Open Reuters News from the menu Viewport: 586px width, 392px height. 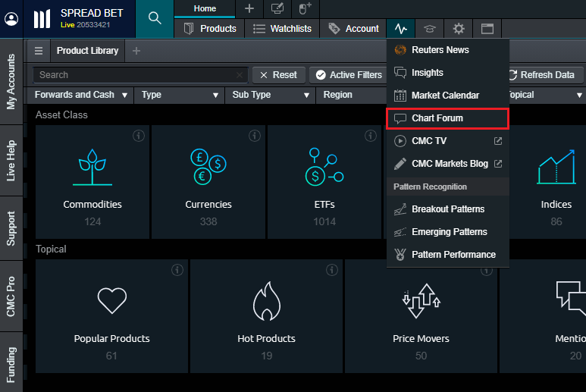(x=448, y=50)
